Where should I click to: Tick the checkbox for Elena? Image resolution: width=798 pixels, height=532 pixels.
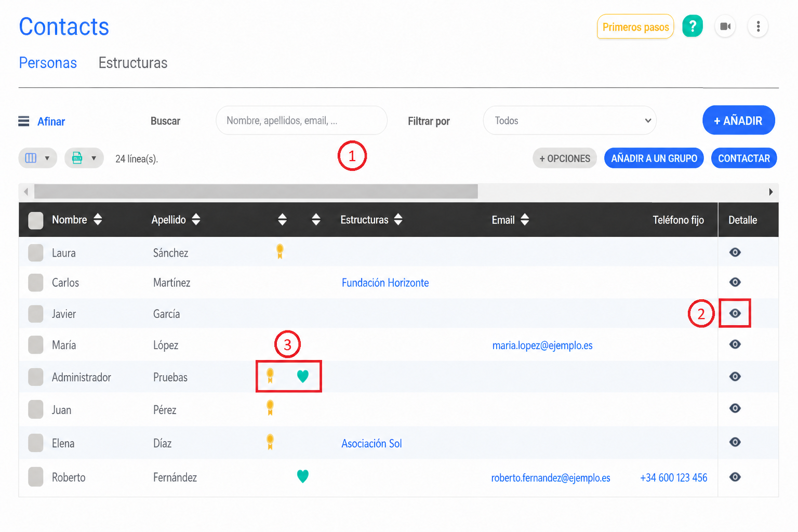tap(36, 443)
